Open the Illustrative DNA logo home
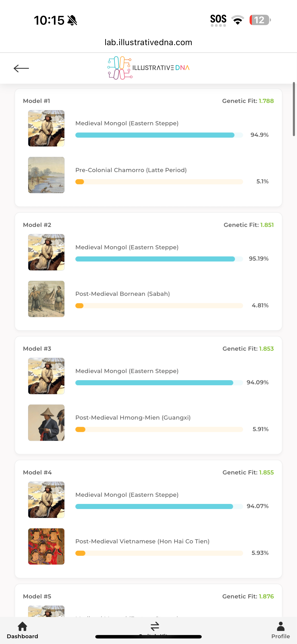The width and height of the screenshot is (297, 644). pyautogui.click(x=148, y=68)
